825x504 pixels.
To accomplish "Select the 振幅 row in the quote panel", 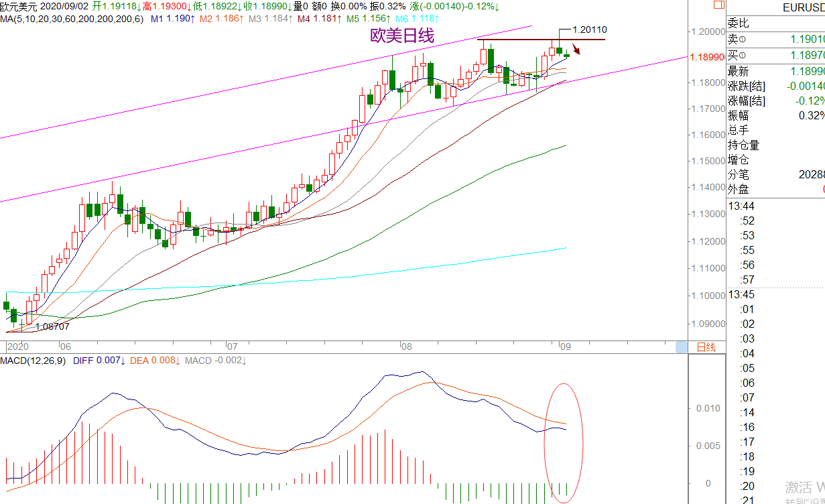I will click(776, 115).
